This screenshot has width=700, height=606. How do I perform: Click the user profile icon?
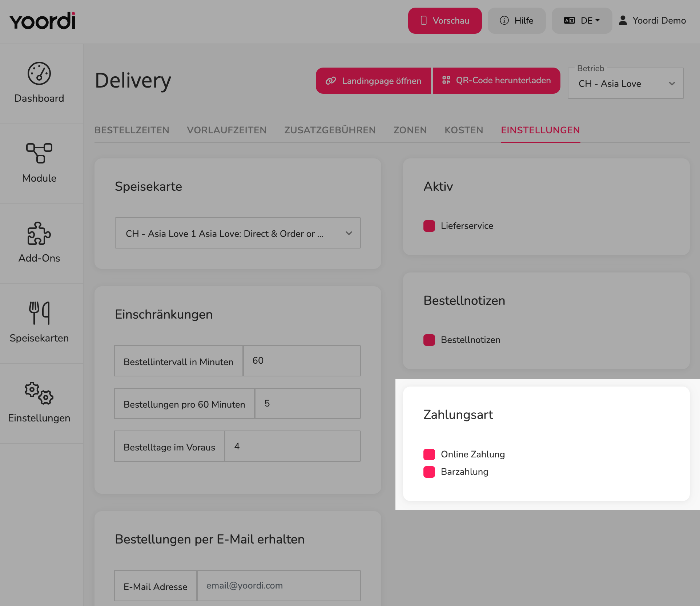(623, 20)
